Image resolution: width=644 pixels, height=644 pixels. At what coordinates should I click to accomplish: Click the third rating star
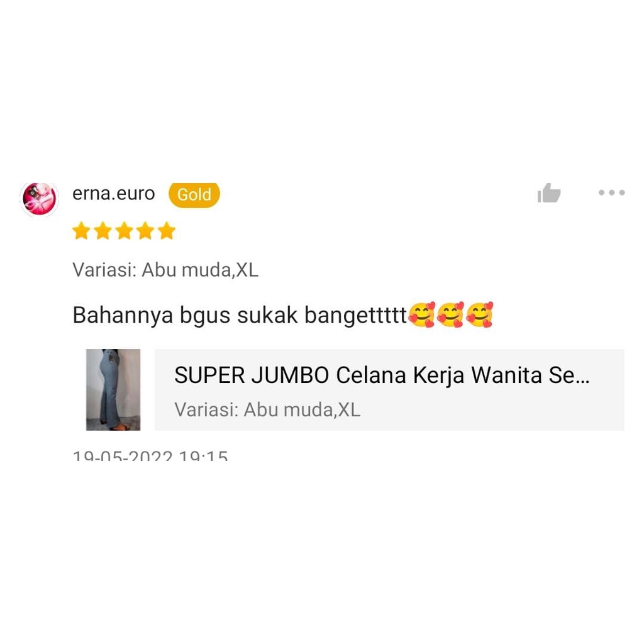[124, 231]
